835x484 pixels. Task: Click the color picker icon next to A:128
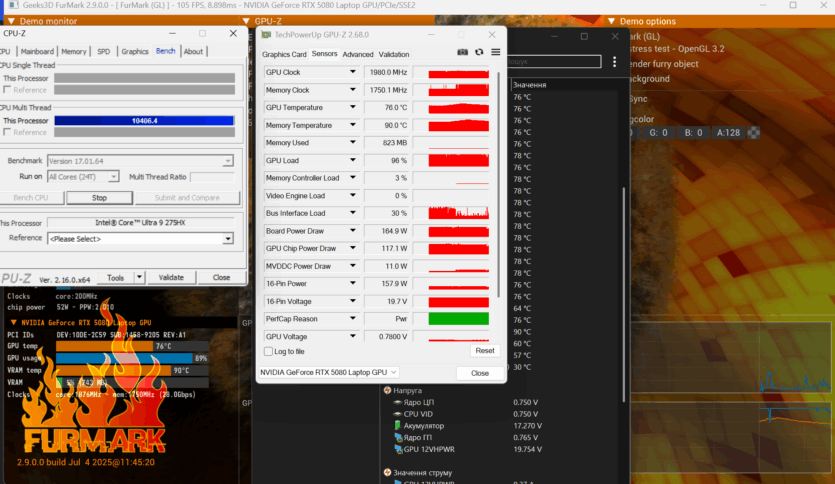[753, 132]
